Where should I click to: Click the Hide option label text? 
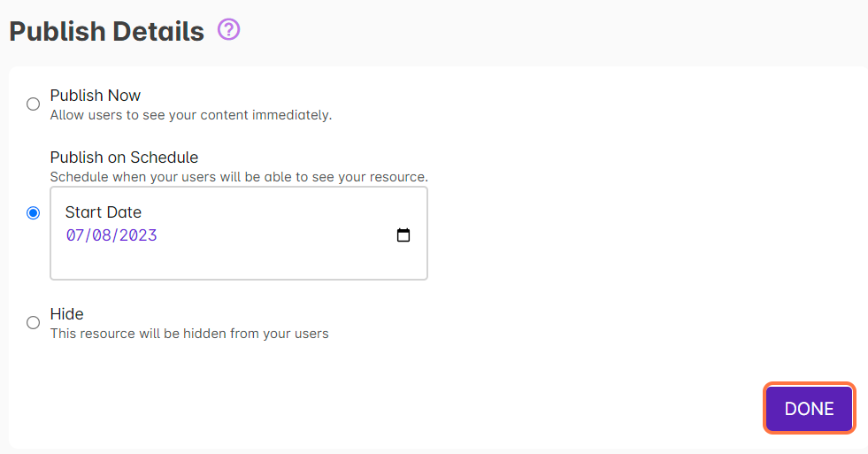click(66, 314)
